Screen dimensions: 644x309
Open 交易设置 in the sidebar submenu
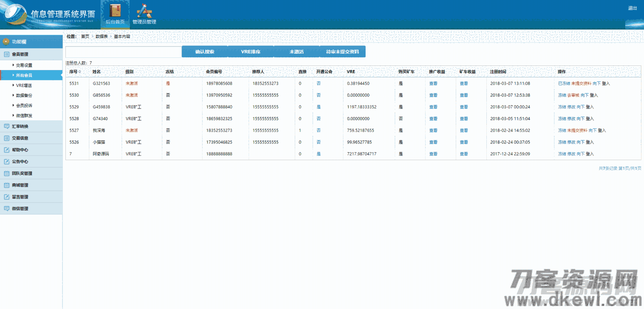pyautogui.click(x=24, y=65)
